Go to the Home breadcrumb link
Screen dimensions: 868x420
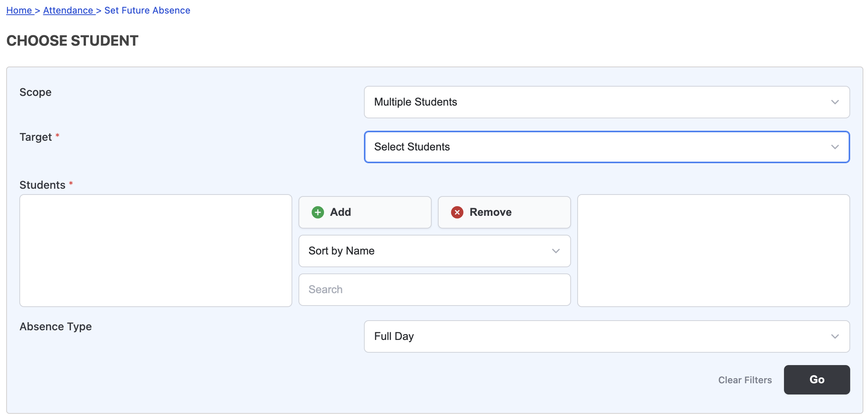pos(19,10)
